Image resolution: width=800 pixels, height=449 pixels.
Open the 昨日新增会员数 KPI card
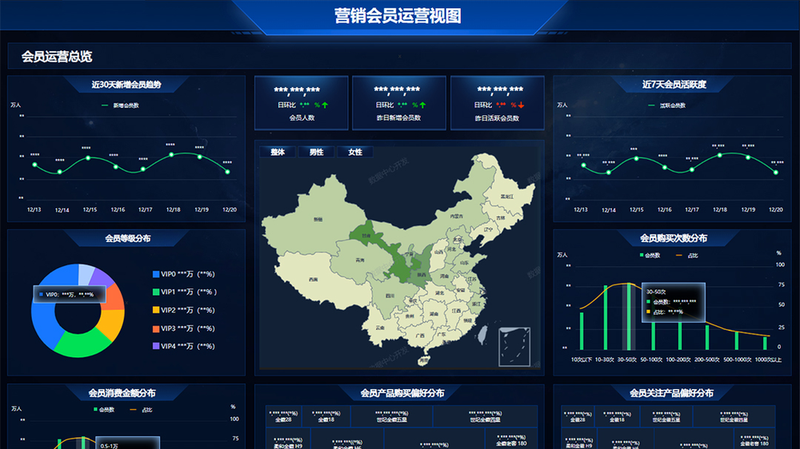coord(399,103)
